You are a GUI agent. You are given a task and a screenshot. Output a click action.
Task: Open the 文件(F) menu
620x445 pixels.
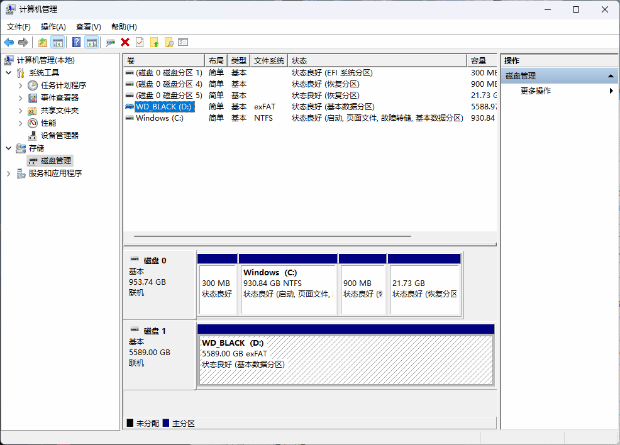19,27
